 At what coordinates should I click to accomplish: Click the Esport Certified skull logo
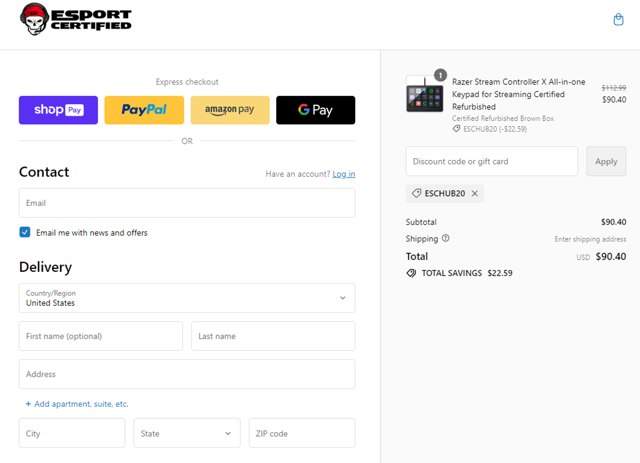[x=76, y=19]
